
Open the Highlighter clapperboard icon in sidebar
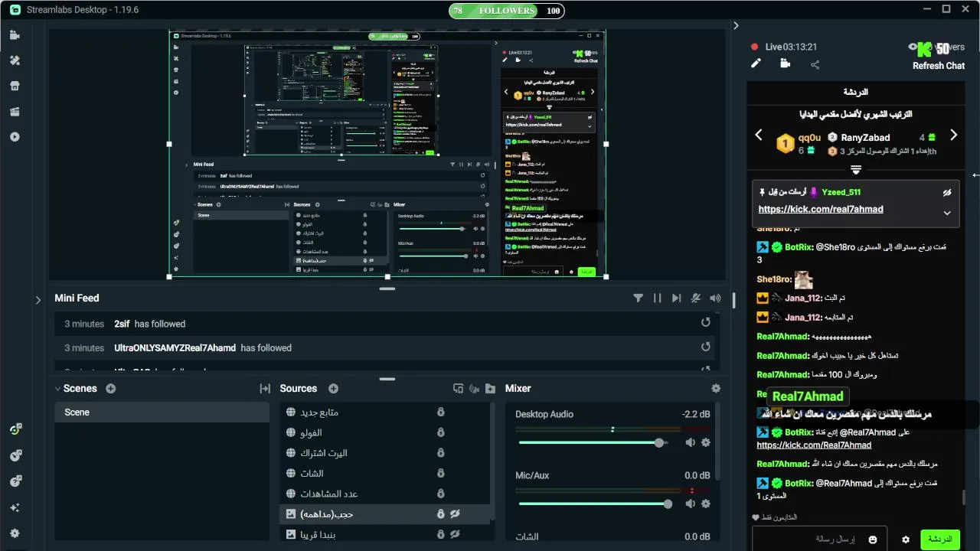[15, 112]
